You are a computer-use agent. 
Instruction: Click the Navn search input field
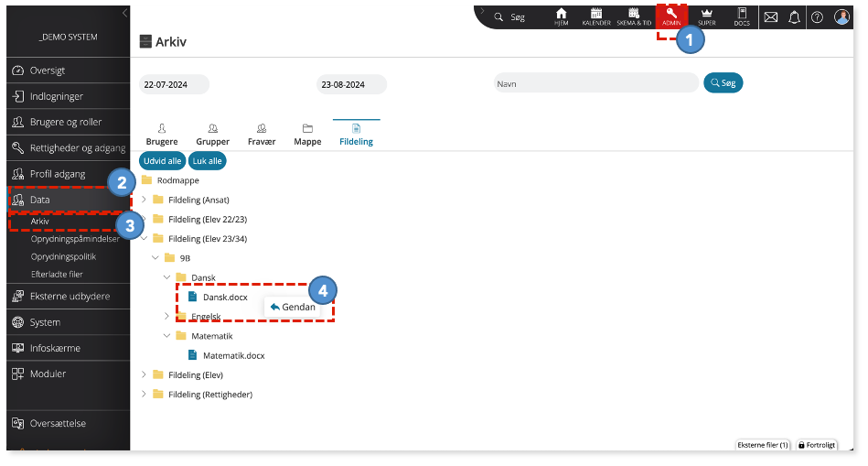[595, 83]
